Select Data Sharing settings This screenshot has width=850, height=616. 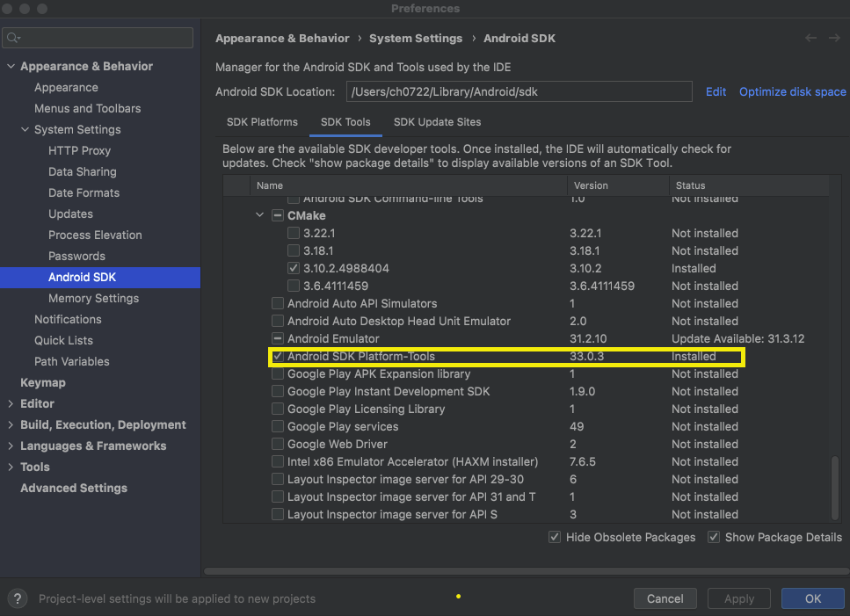pos(83,171)
